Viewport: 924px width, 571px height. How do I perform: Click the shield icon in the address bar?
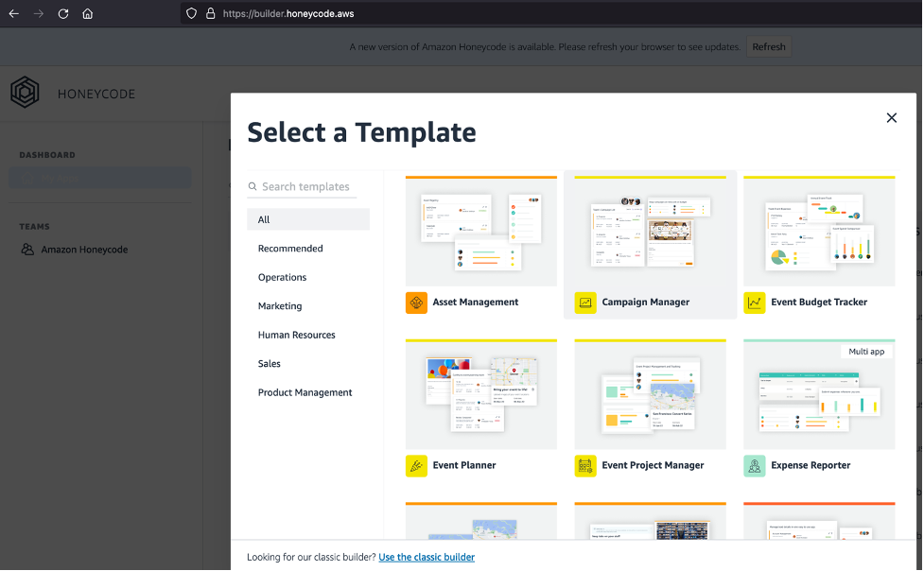[191, 13]
